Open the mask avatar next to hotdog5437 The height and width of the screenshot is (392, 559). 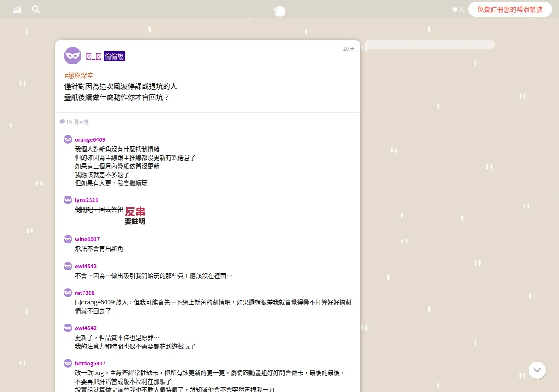pyautogui.click(x=68, y=363)
